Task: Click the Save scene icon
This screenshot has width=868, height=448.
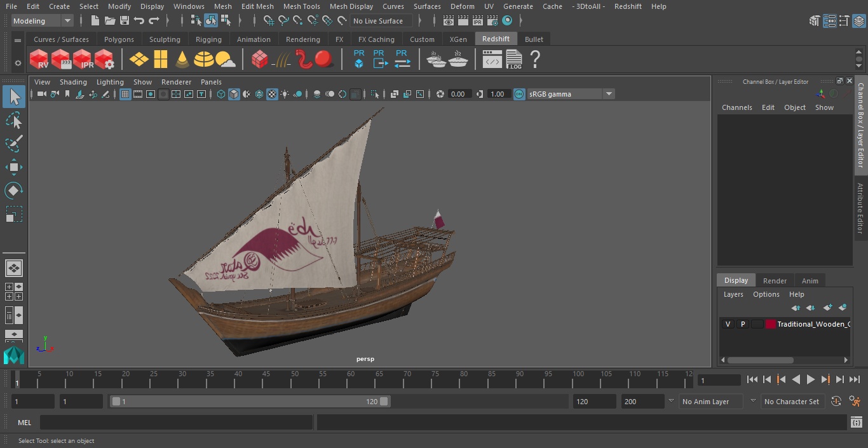Action: (x=125, y=21)
